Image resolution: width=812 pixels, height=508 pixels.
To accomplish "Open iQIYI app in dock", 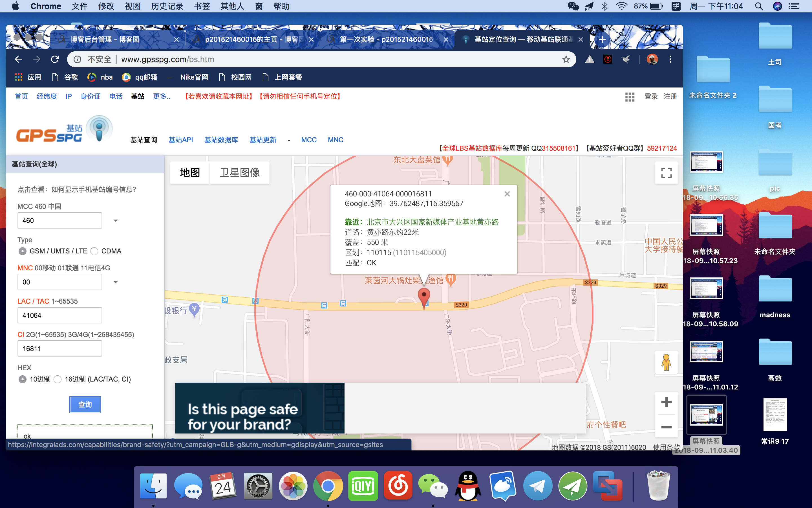I will [x=363, y=486].
